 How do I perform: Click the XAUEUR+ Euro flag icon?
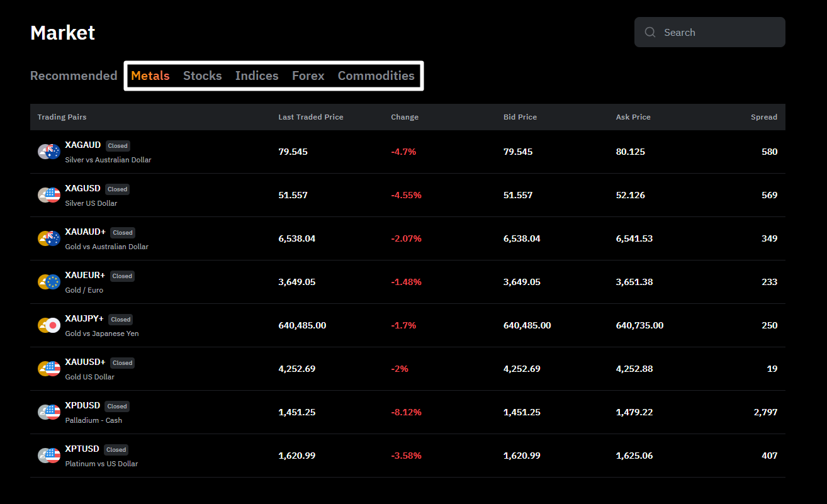48,282
